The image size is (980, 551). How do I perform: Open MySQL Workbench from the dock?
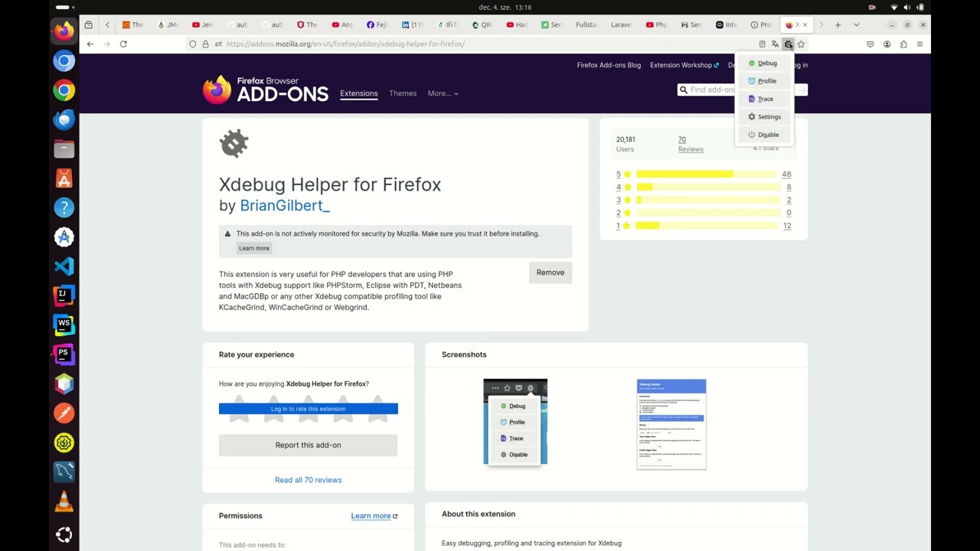(x=64, y=471)
